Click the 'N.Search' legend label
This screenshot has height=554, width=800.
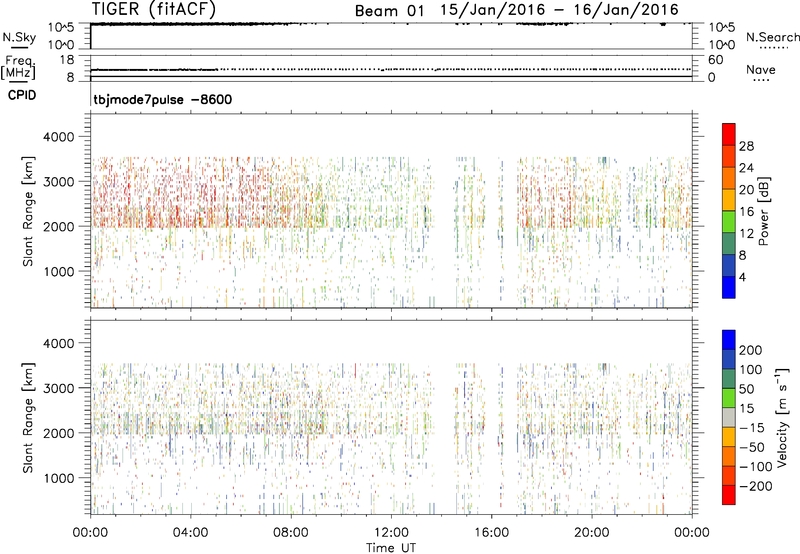tap(772, 37)
